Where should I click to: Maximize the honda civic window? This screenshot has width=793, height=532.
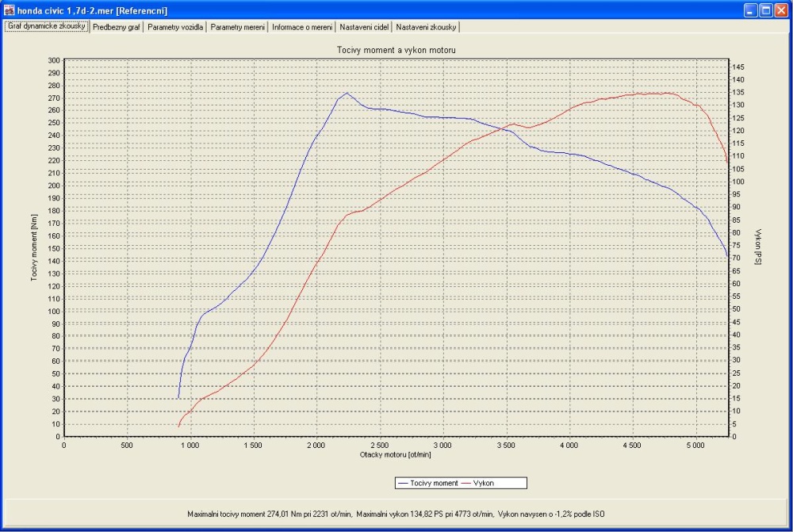pyautogui.click(x=766, y=10)
